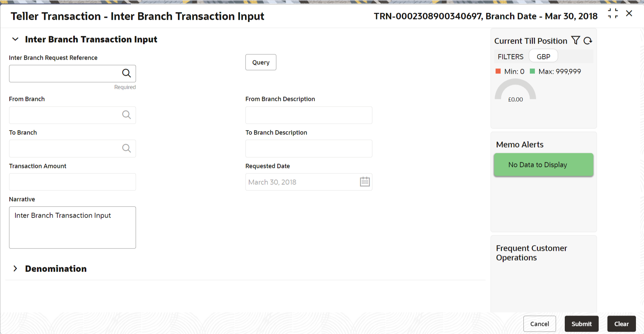Expand the Denomination section
Image resolution: width=644 pixels, height=334 pixels.
click(x=15, y=269)
